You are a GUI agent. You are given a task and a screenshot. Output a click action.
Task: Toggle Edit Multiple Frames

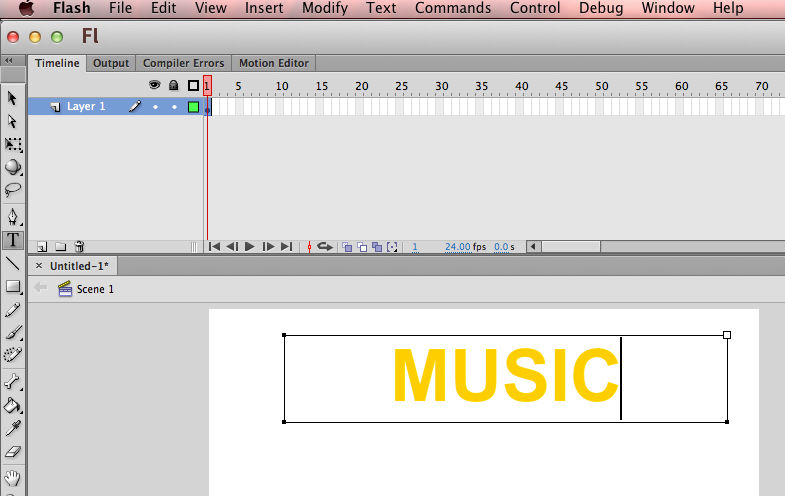pos(377,247)
